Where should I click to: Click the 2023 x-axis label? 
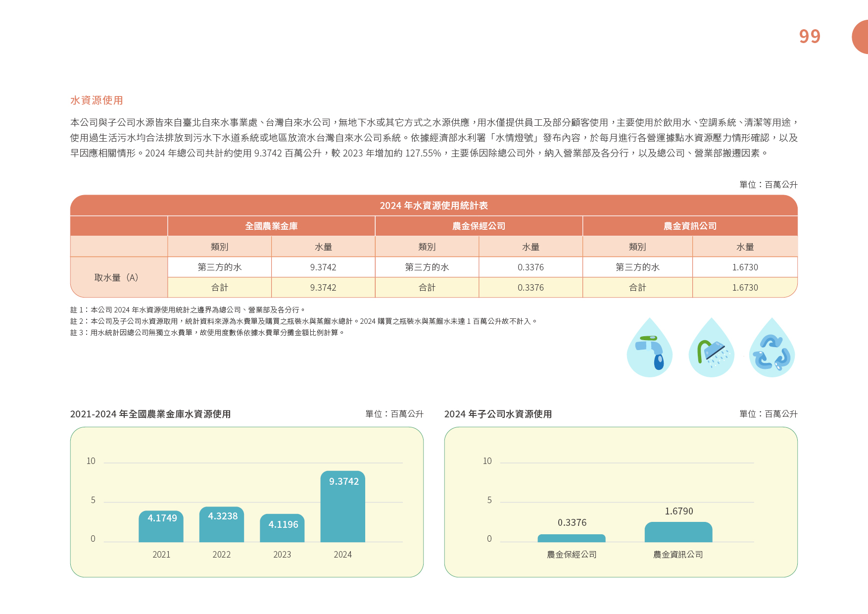click(x=282, y=555)
